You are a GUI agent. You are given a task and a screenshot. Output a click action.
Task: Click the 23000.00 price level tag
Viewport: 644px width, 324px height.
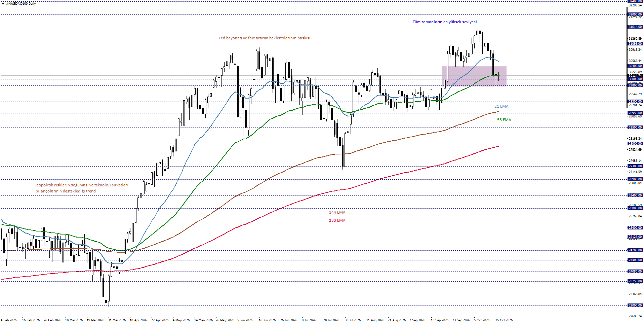click(x=635, y=305)
